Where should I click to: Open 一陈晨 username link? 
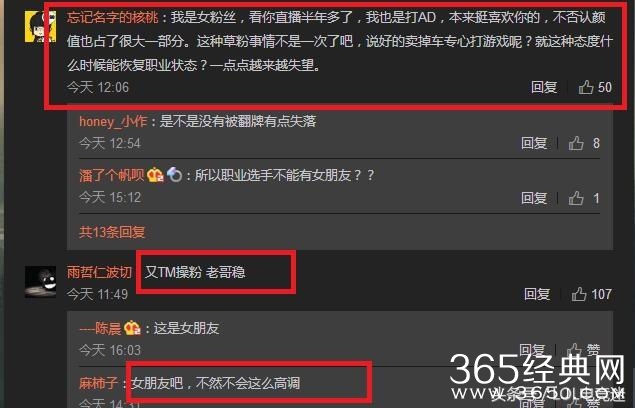click(100, 328)
